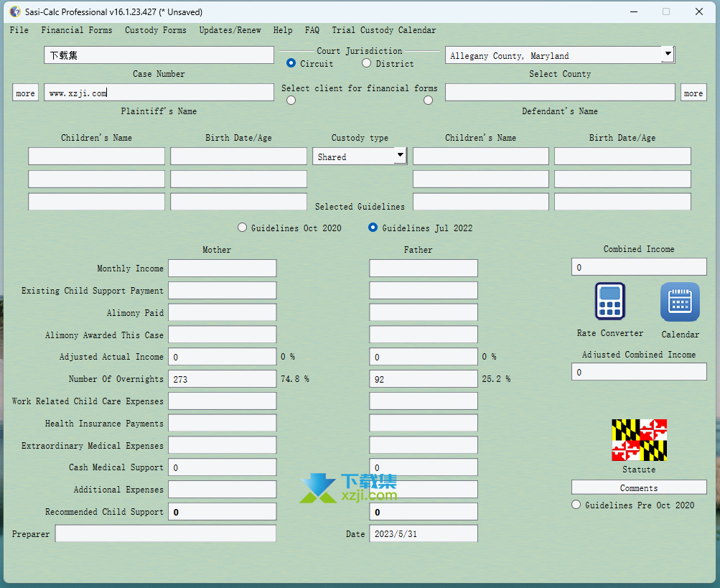This screenshot has width=720, height=588.
Task: Click Mother's Adjusted Actual Income field
Action: tap(223, 357)
